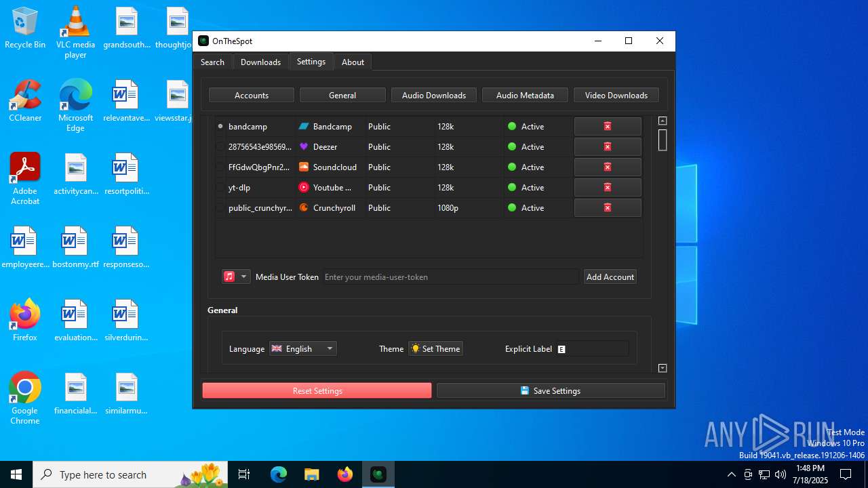Open Firefox desktop shortcut
868x488 pixels.
pos(25,320)
